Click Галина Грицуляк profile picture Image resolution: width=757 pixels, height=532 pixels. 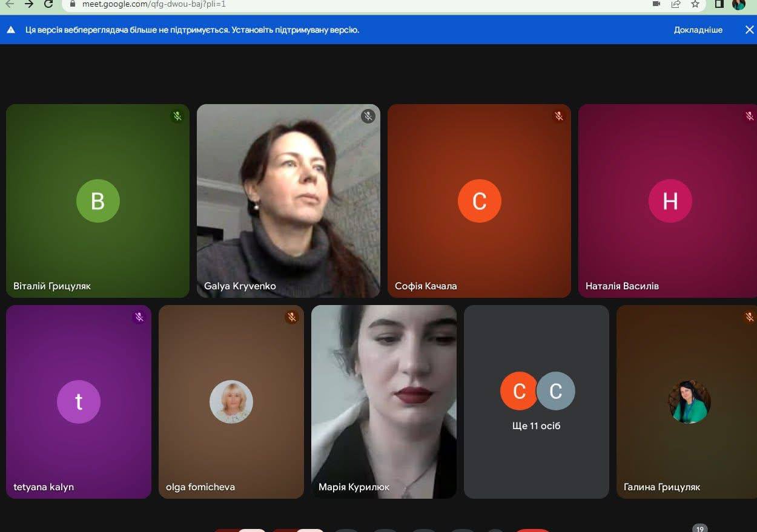[689, 402]
